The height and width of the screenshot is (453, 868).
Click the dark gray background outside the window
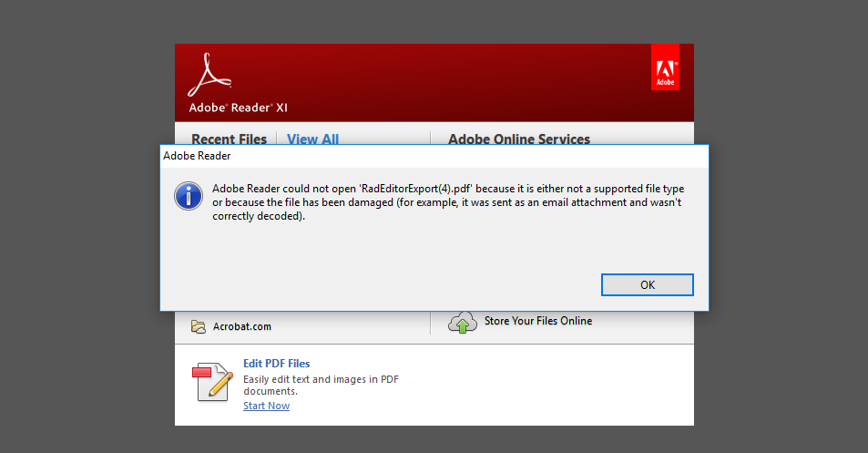pos(82,228)
